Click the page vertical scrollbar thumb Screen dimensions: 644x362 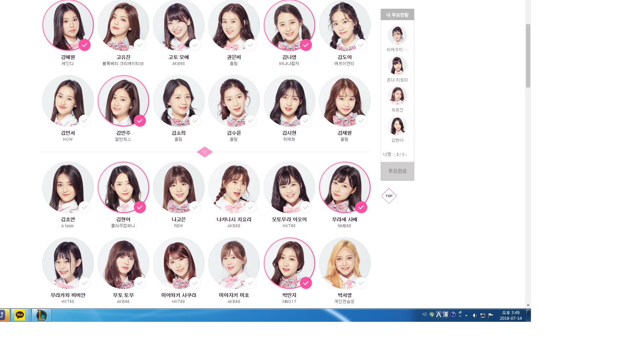point(528,55)
